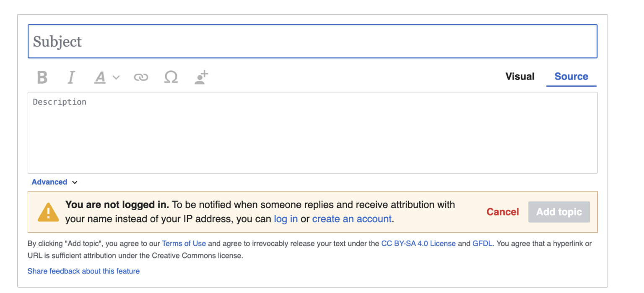This screenshot has height=293, width=644.
Task: Collapse the Advanced section chevron
Action: (74, 182)
